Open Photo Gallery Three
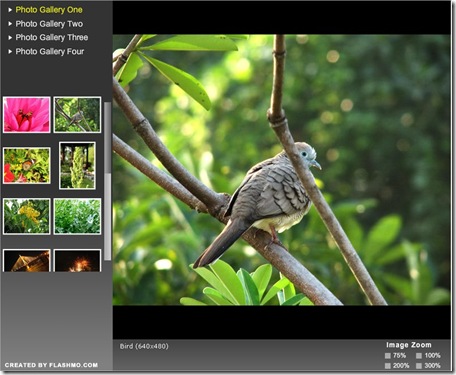Viewport: 456px width, 375px height. click(52, 37)
